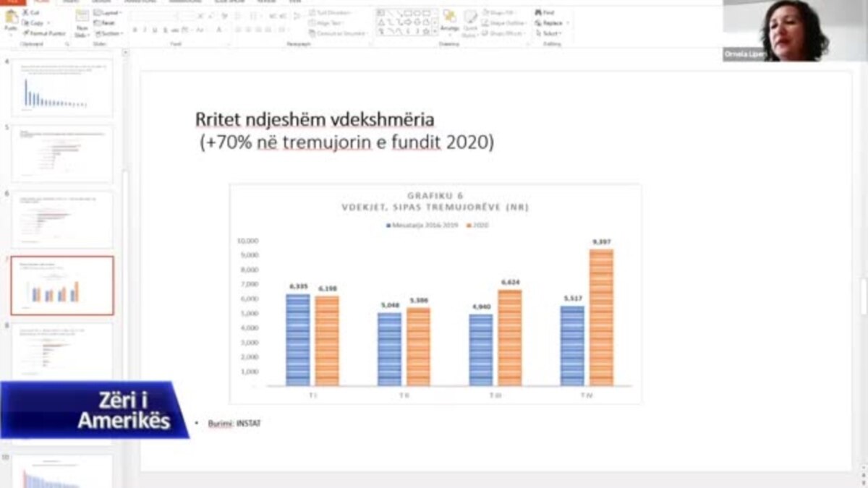Click the Copy command in Clipboard group
Viewport: 868px width, 488px height.
click(34, 23)
